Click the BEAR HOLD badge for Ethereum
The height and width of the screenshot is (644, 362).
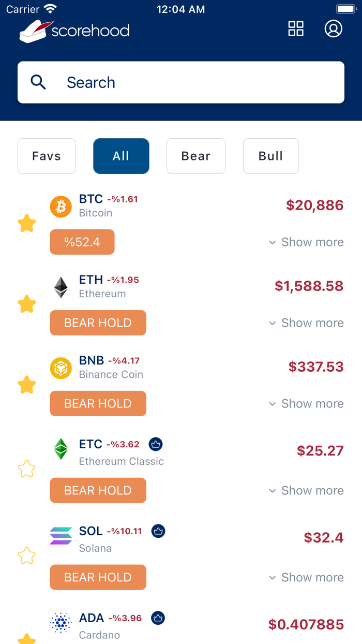click(x=98, y=323)
